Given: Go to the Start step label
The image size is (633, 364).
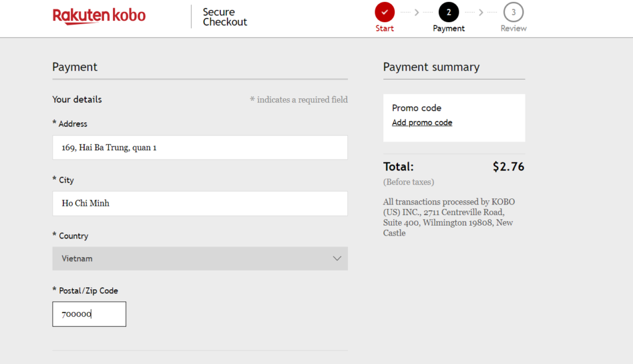Looking at the screenshot, I should 384,28.
